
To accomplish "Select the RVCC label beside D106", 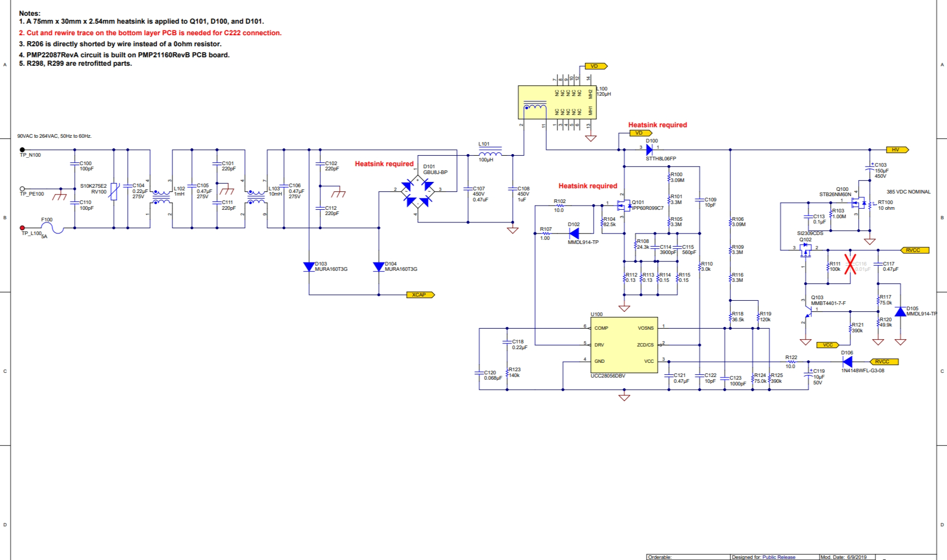I will [x=883, y=362].
